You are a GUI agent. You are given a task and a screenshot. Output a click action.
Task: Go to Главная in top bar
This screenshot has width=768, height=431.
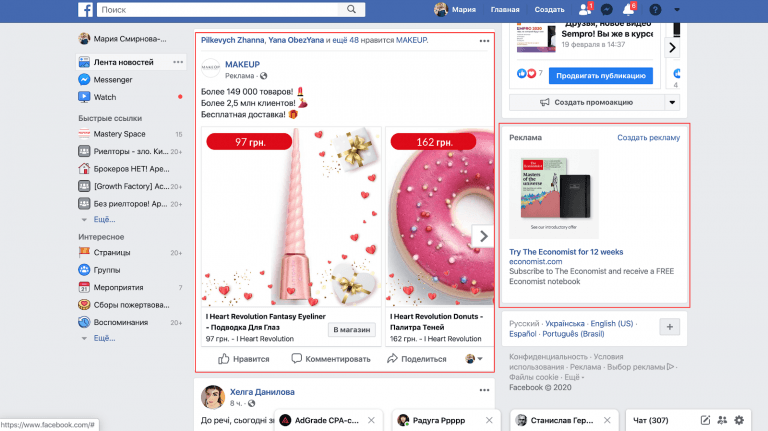(x=505, y=9)
